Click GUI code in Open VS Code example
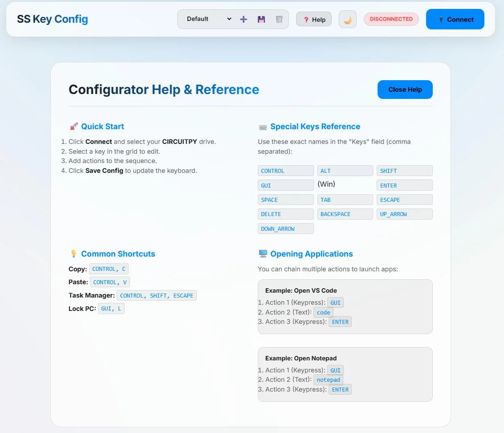This screenshot has height=433, width=504. pos(335,303)
